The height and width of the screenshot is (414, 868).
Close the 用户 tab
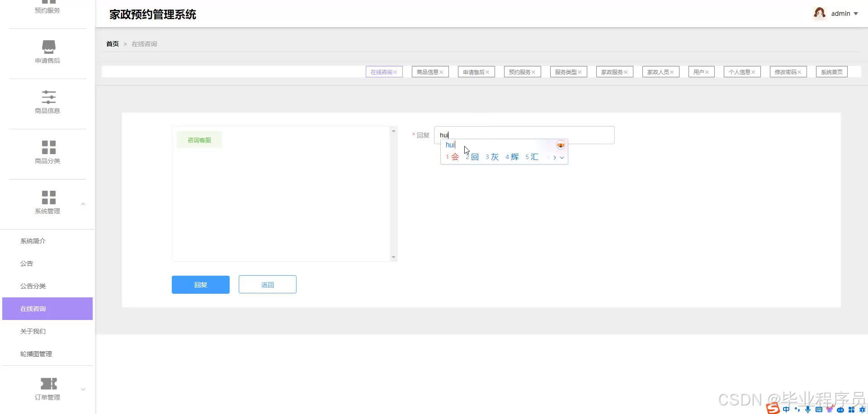pos(707,72)
